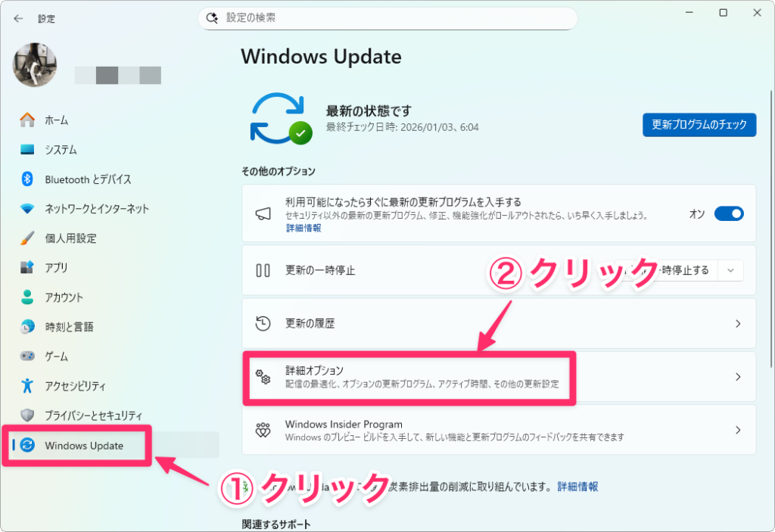Click the ゲーム controller icon
This screenshot has width=775, height=532.
point(27,356)
